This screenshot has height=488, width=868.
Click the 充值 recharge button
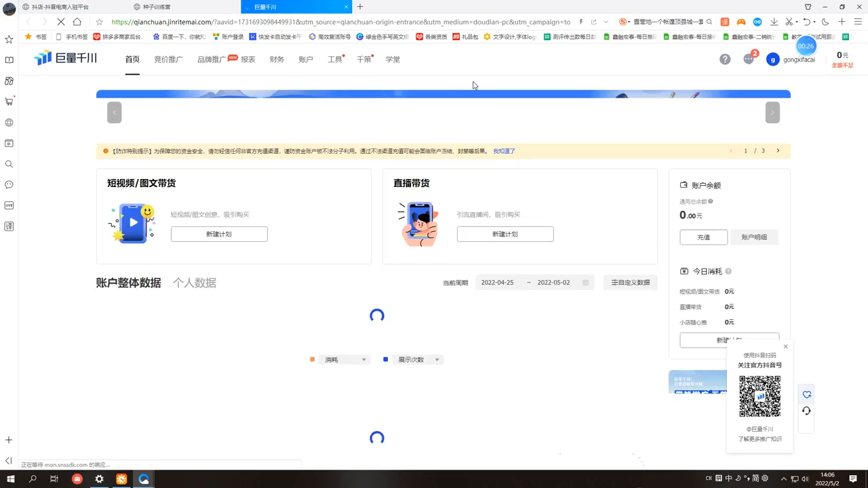pos(703,237)
